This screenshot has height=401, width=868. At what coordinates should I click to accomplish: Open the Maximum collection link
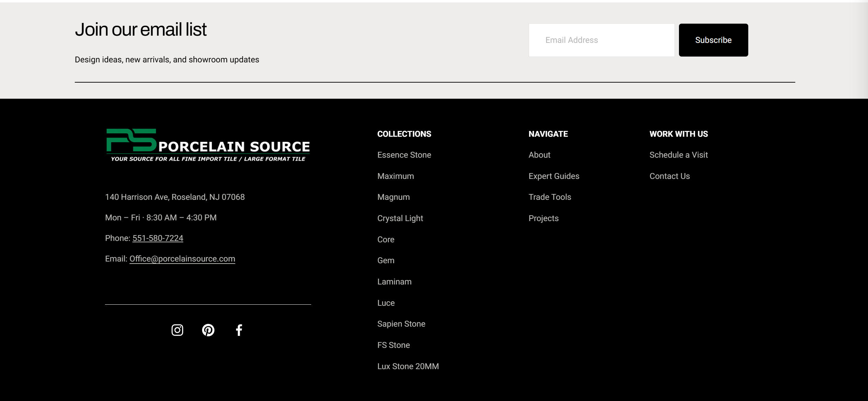point(396,176)
